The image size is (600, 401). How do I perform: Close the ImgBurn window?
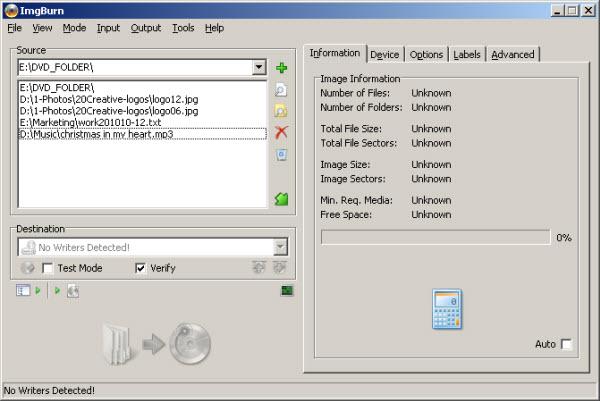[588, 10]
